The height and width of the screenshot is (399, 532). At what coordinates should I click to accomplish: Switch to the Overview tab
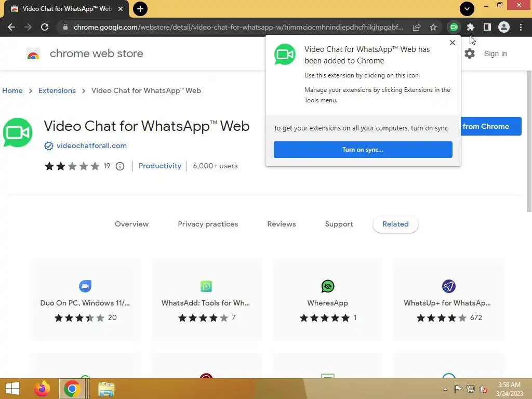pos(131,224)
